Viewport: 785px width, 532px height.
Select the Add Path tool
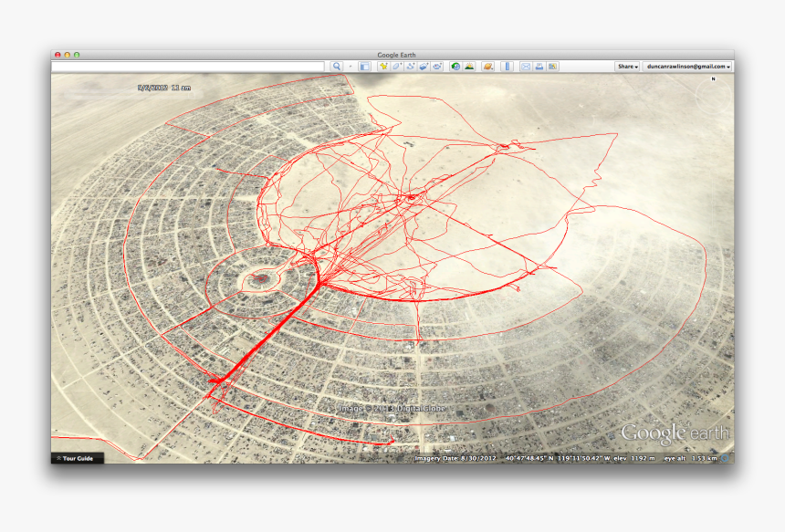tap(410, 66)
